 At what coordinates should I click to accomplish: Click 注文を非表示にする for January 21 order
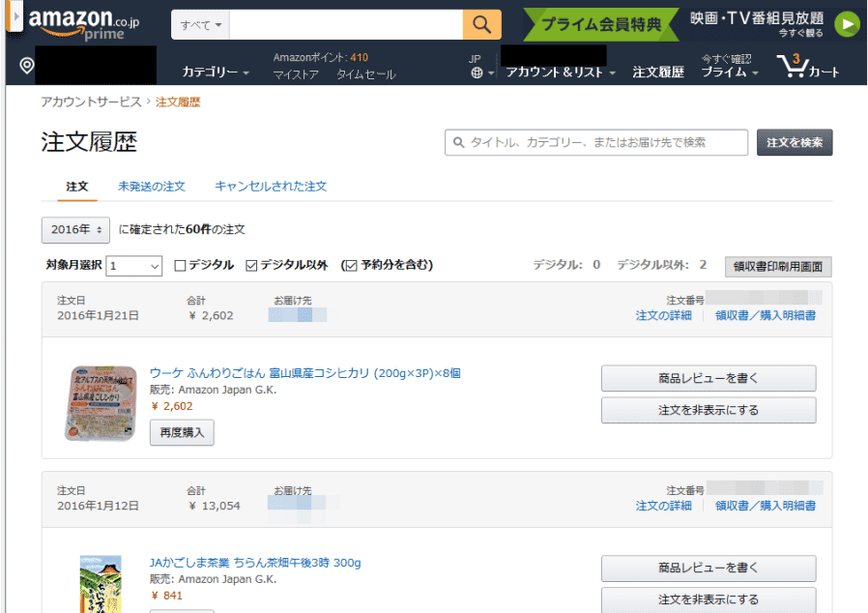pyautogui.click(x=709, y=410)
